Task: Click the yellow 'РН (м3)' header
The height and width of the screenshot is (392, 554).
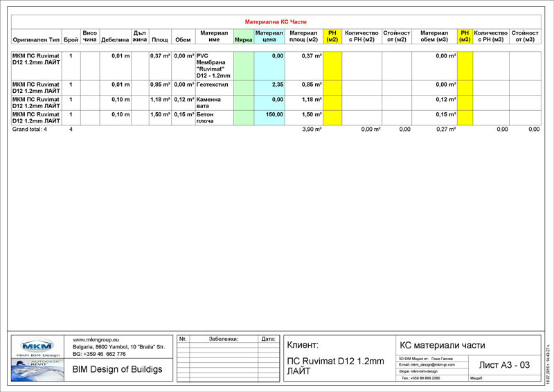Action: tap(465, 36)
